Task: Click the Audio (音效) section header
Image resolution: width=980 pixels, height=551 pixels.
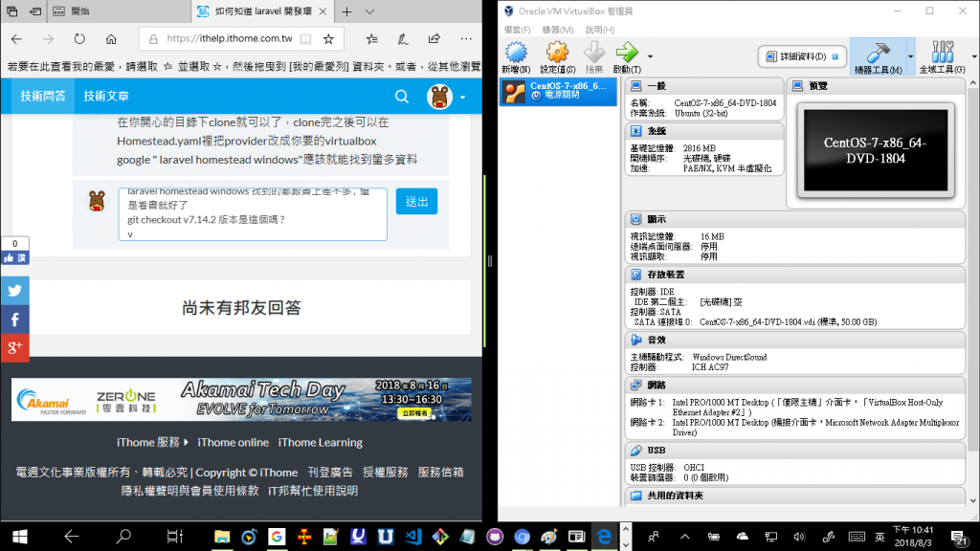Action: pyautogui.click(x=795, y=340)
